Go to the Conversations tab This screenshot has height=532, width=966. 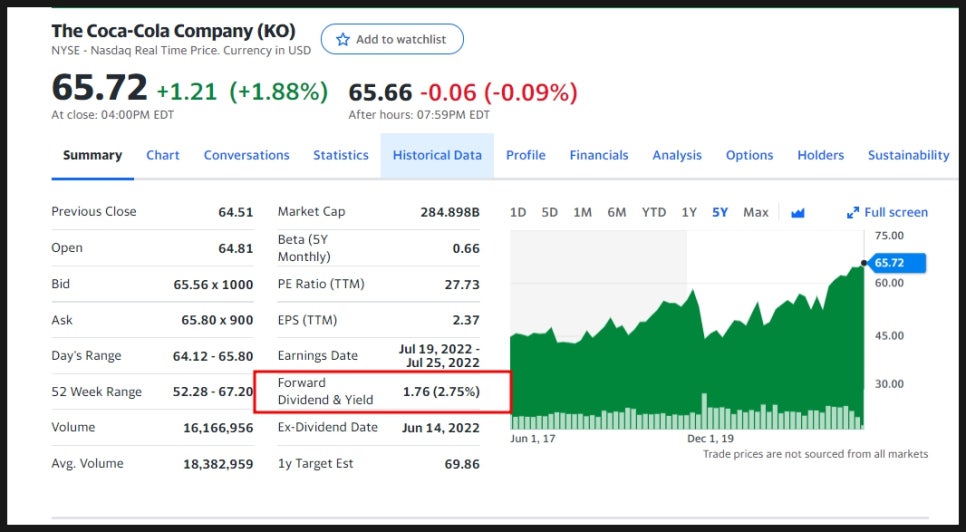[x=246, y=155]
